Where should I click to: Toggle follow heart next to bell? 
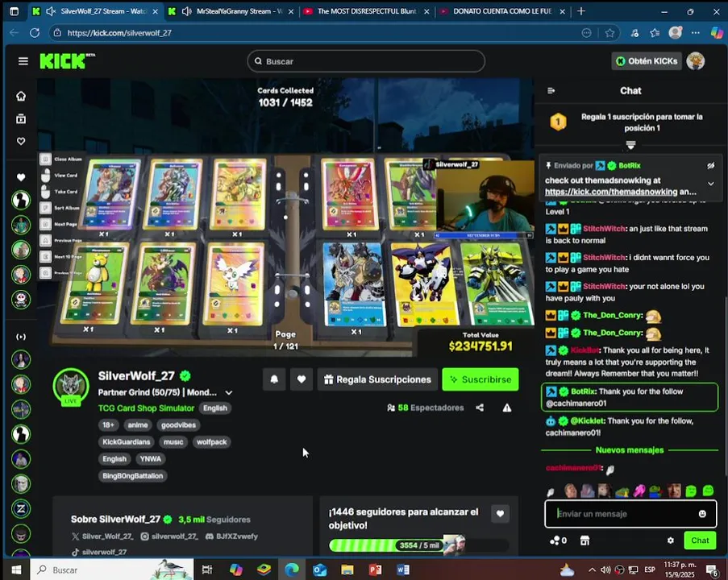coord(302,379)
